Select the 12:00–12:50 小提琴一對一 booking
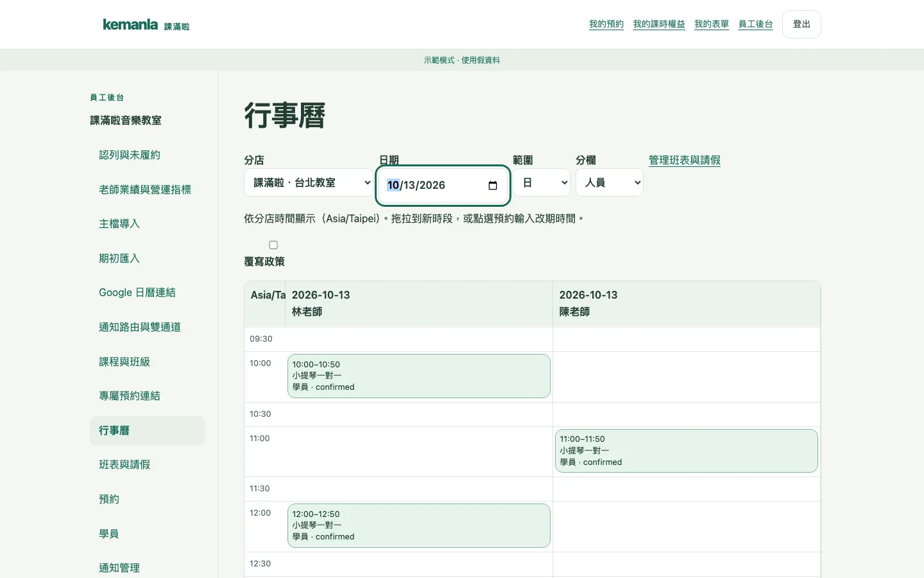The image size is (924, 578). [x=419, y=525]
